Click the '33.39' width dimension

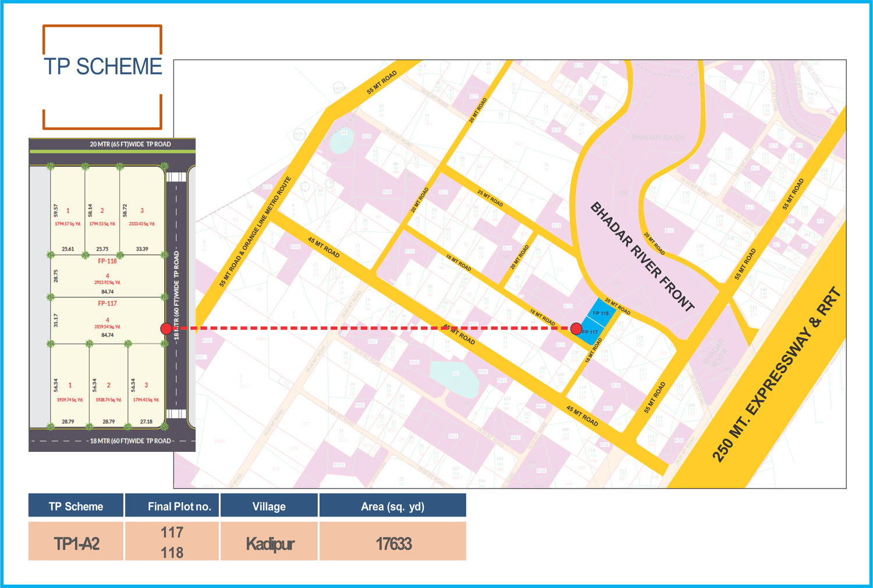point(142,249)
